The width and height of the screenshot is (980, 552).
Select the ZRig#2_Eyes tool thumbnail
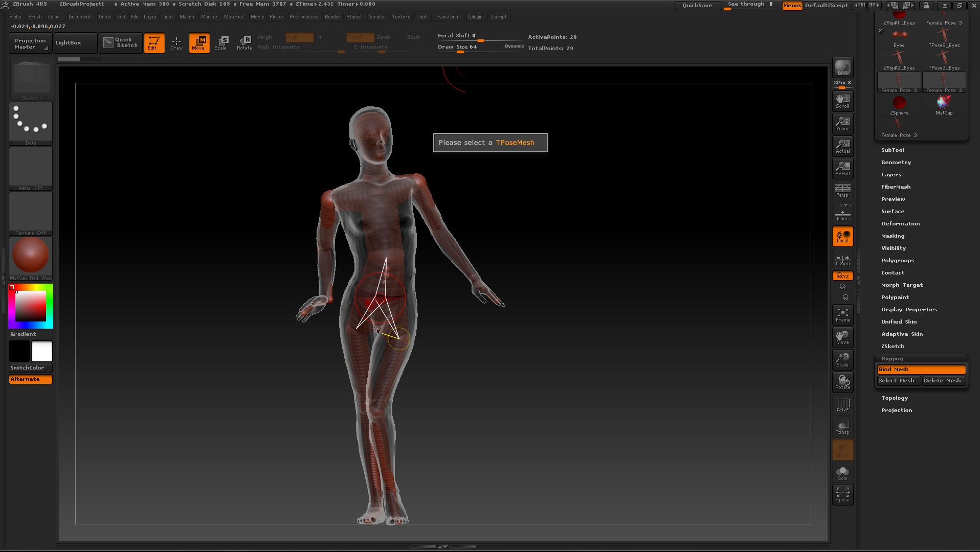pyautogui.click(x=899, y=61)
